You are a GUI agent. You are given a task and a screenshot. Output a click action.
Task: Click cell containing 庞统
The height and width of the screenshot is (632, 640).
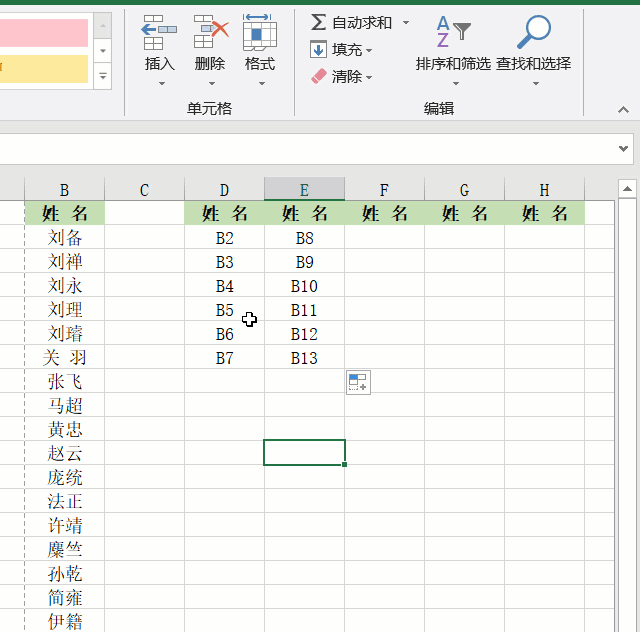click(x=64, y=477)
